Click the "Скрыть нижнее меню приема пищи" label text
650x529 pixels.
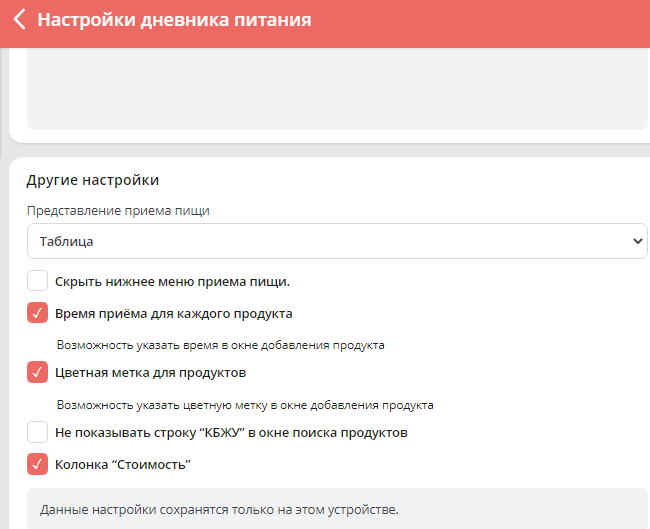pyautogui.click(x=172, y=281)
